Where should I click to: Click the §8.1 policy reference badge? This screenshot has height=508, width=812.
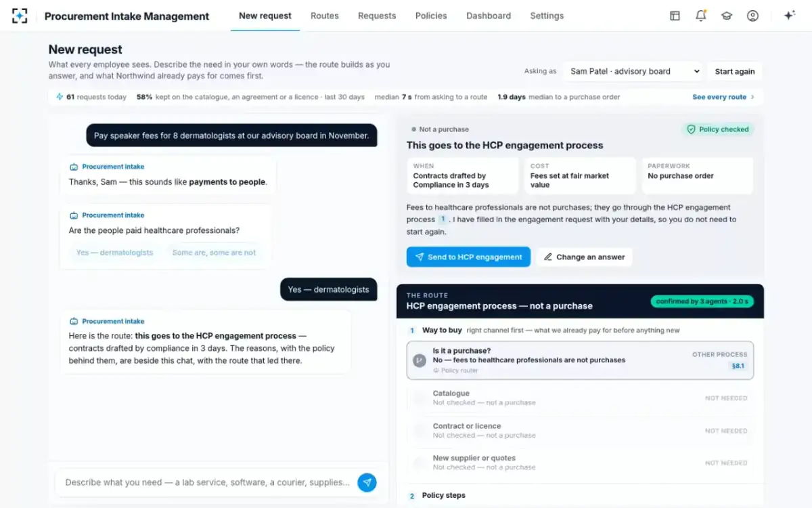[x=738, y=366]
